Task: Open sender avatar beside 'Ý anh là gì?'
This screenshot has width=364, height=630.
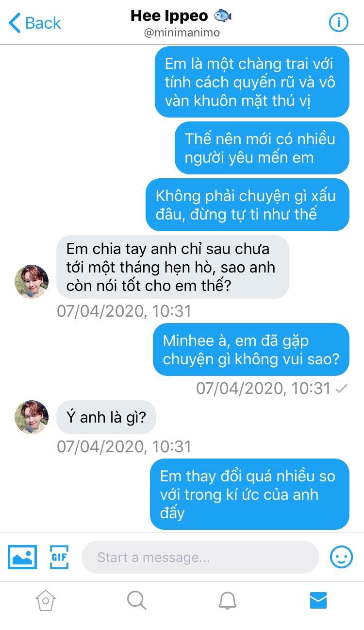Action: (x=32, y=417)
